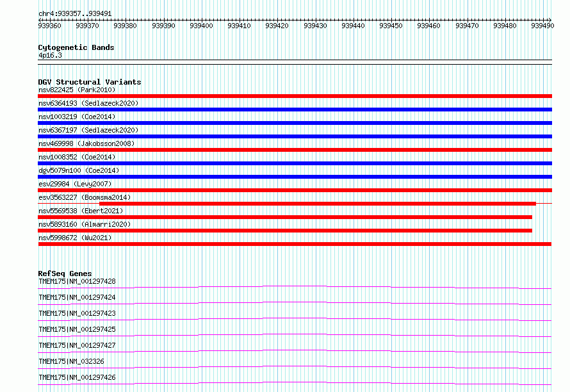Image resolution: width=570 pixels, height=392 pixels.
Task: Select the blue nsv6364193 variant bar
Action: pos(295,110)
